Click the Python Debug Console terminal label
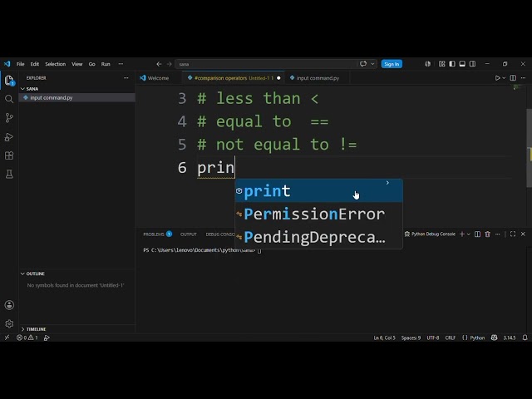This screenshot has width=532, height=399. coord(430,234)
